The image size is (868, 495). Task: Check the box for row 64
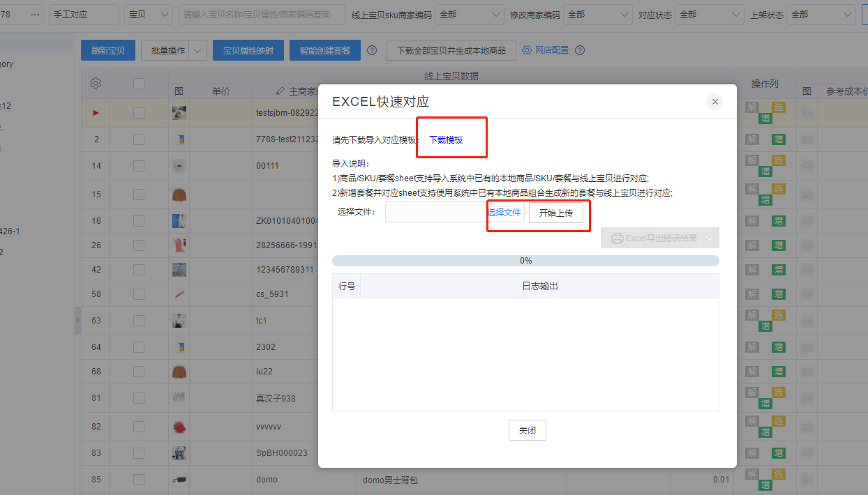[139, 346]
